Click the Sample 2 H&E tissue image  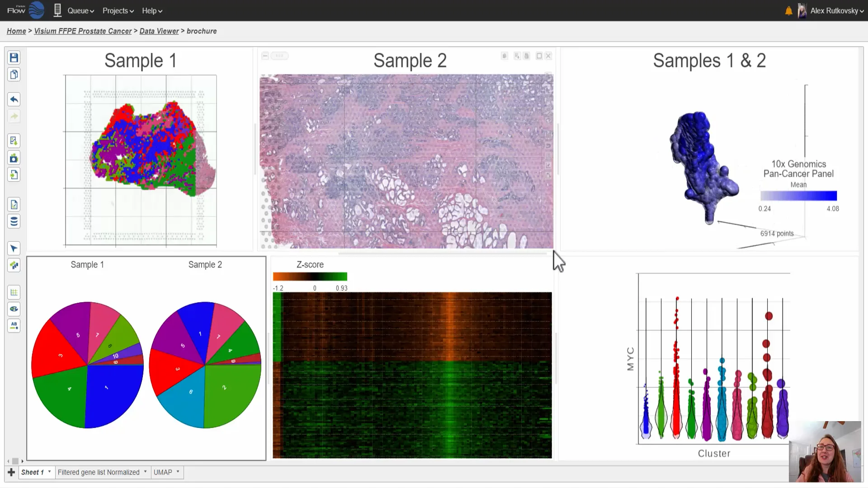click(406, 161)
